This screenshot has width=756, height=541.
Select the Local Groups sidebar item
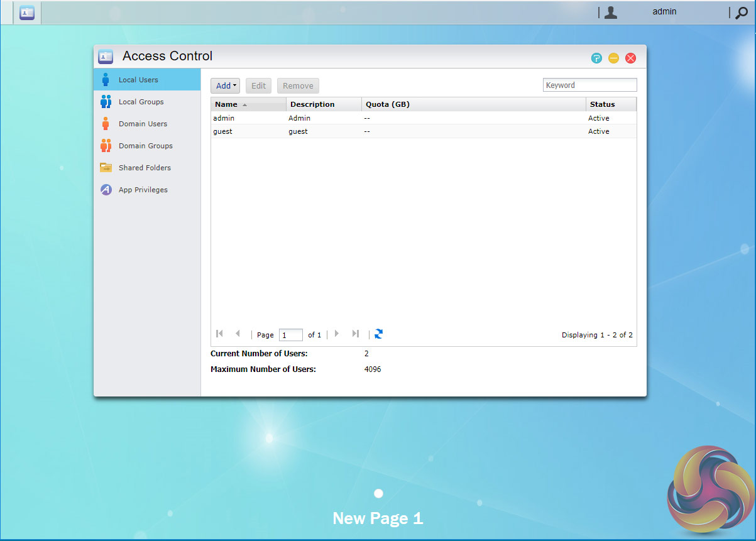(141, 102)
